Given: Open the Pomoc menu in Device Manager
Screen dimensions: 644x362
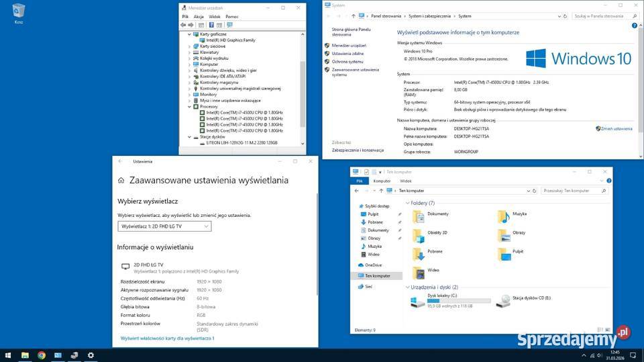Looking at the screenshot, I should click(x=232, y=17).
